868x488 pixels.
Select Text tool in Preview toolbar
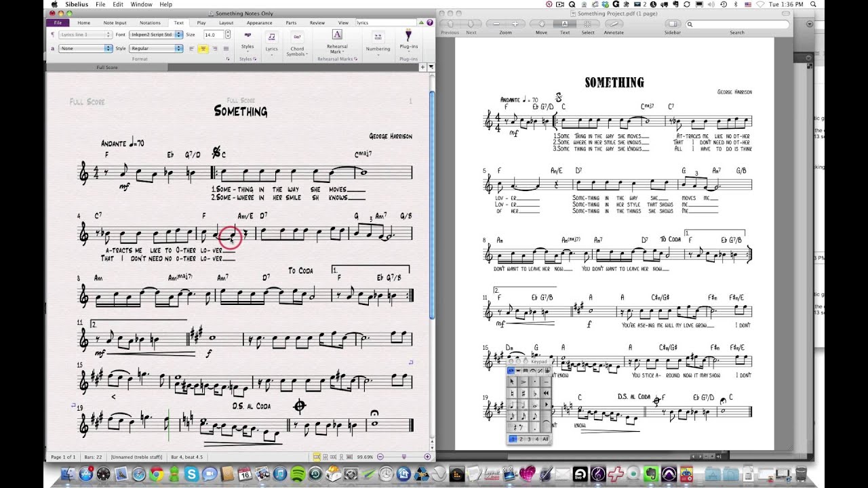[564, 24]
